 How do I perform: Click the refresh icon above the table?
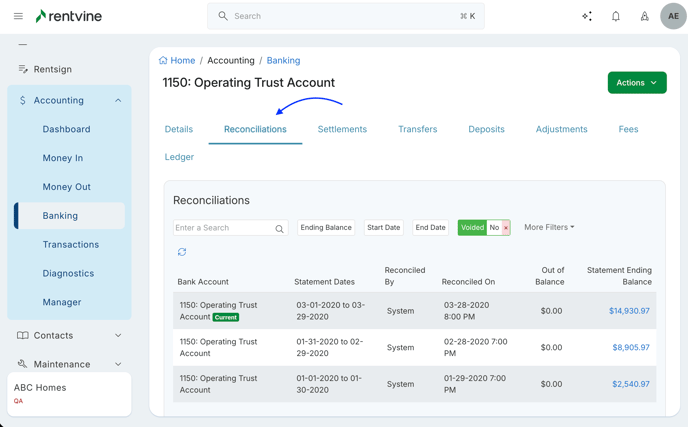(182, 252)
